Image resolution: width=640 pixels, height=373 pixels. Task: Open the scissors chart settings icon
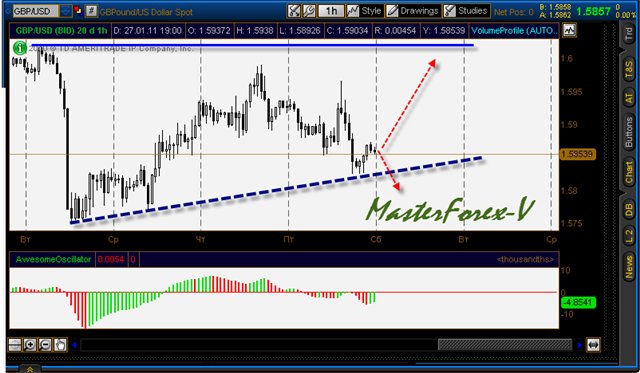pyautogui.click(x=293, y=11)
